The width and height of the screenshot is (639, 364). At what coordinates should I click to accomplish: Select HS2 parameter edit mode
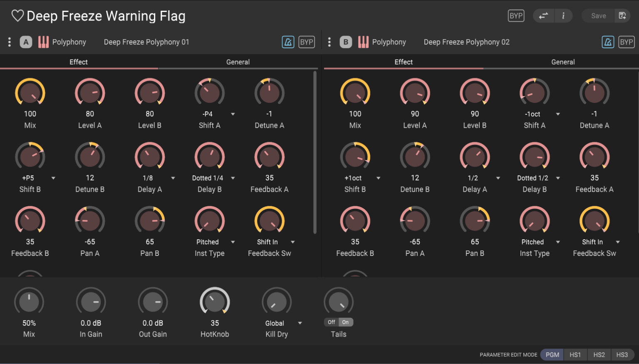pyautogui.click(x=599, y=355)
